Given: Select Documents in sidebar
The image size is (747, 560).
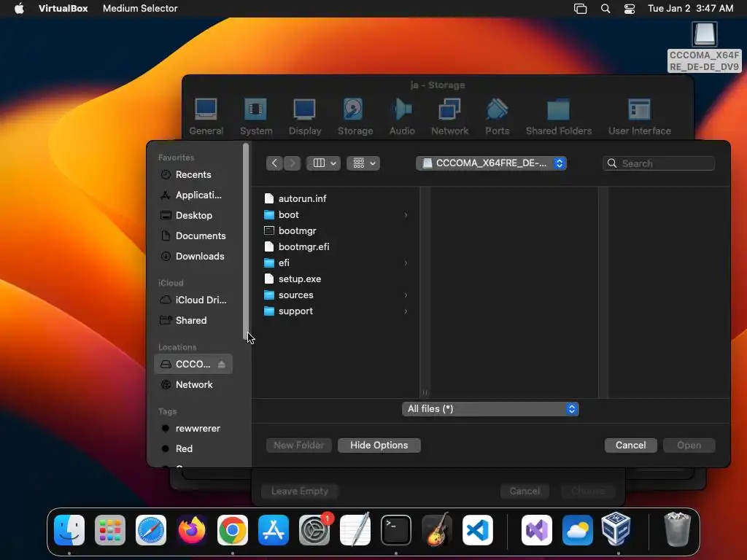Looking at the screenshot, I should click(193, 236).
